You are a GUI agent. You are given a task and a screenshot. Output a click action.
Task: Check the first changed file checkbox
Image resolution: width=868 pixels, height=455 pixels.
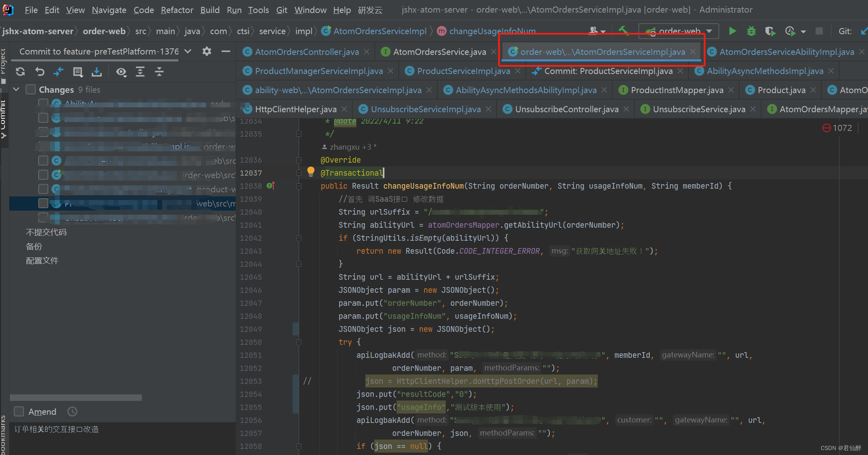click(43, 103)
